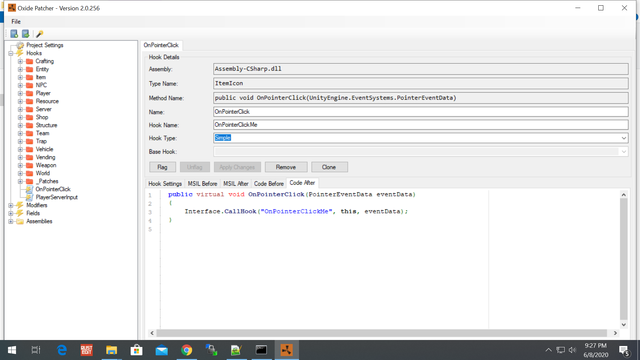Expand the Fields tree node
The height and width of the screenshot is (360, 640).
[x=11, y=213]
